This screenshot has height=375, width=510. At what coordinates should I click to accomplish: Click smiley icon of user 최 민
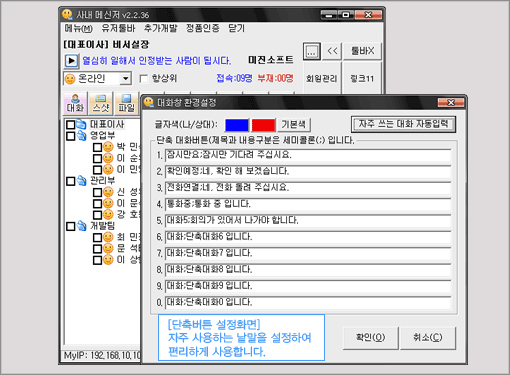coord(108,237)
